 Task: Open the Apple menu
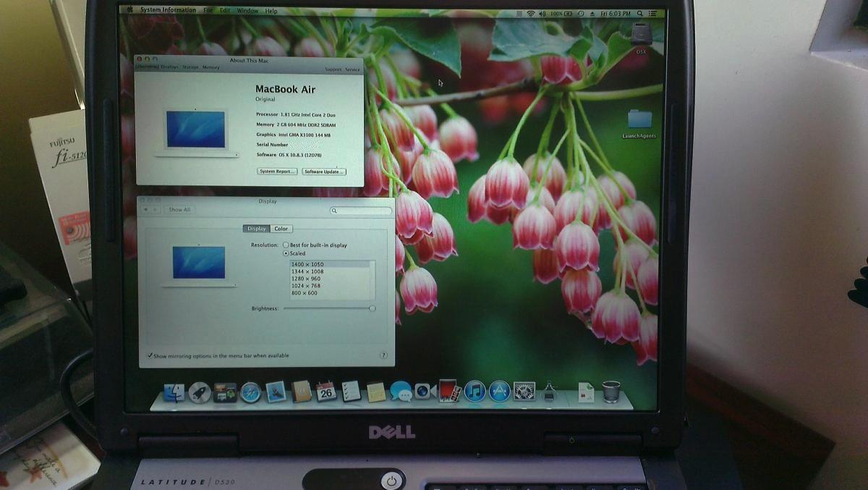pos(130,10)
